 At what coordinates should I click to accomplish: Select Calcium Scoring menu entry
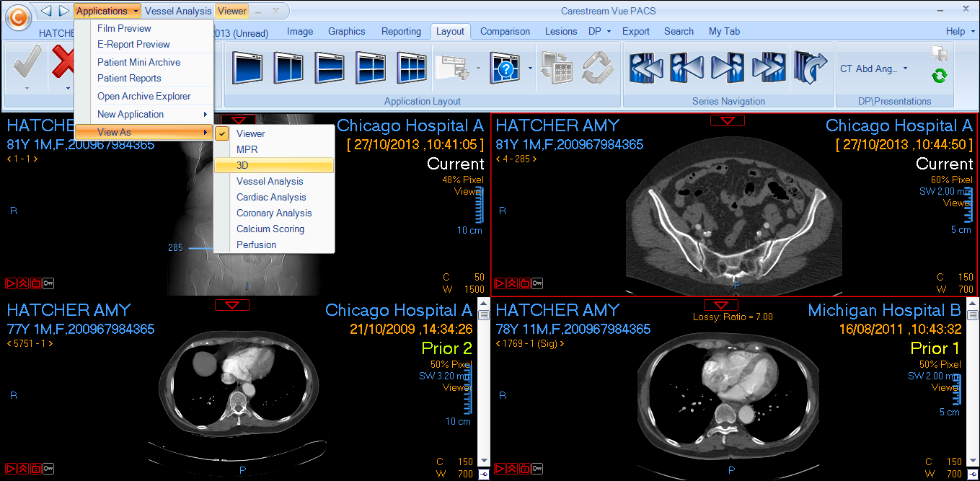[x=274, y=229]
